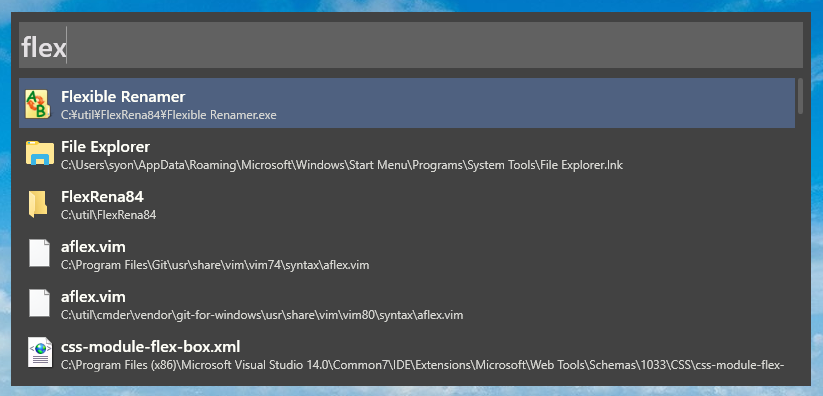Click path "C:¥util¥FlexRena84¥Flexible Renamer.exe"

point(168,114)
